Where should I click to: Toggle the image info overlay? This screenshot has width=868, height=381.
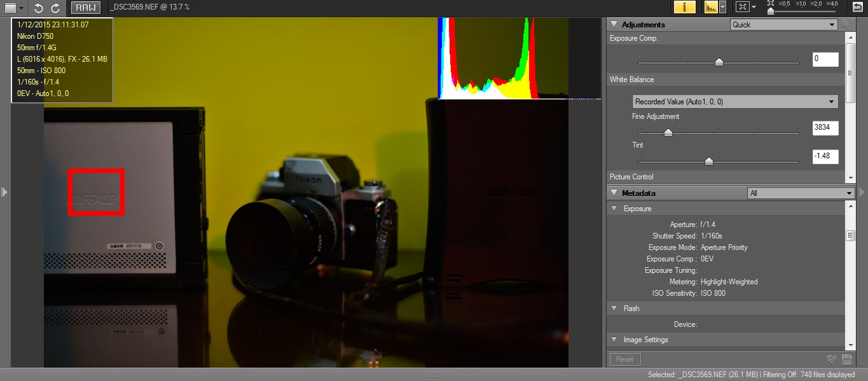[x=684, y=7]
